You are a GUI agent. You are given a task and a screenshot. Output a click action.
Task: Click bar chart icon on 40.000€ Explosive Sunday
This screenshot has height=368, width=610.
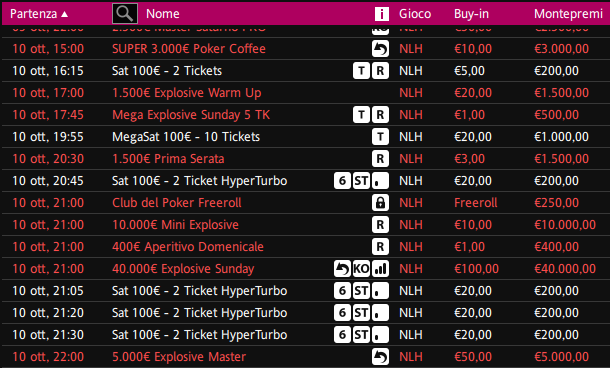tap(380, 269)
